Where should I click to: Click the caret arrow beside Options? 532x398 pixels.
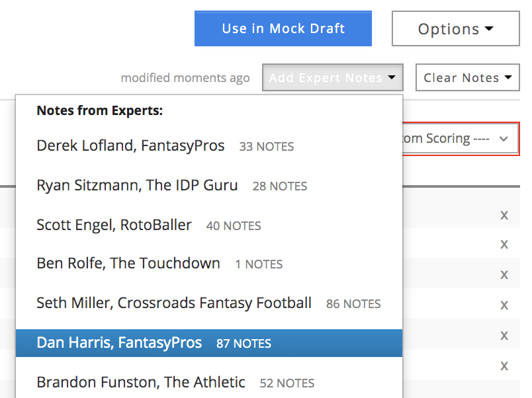(x=489, y=28)
